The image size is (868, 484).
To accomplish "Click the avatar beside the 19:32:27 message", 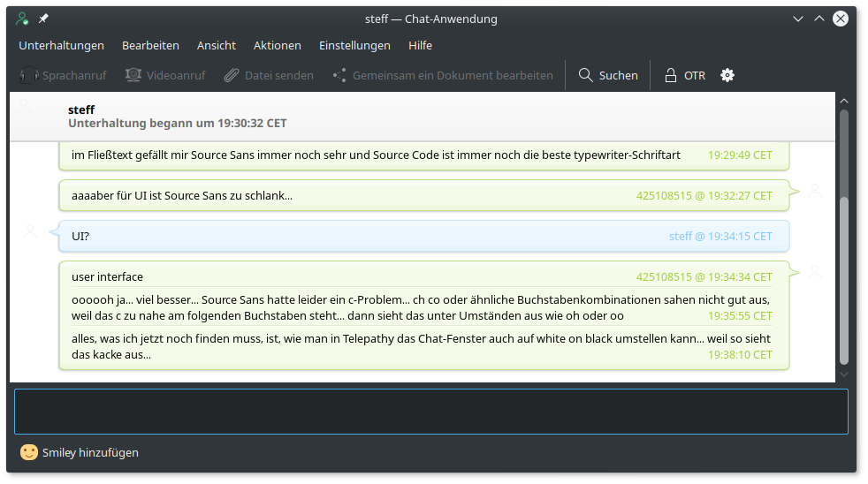I will pos(815,192).
